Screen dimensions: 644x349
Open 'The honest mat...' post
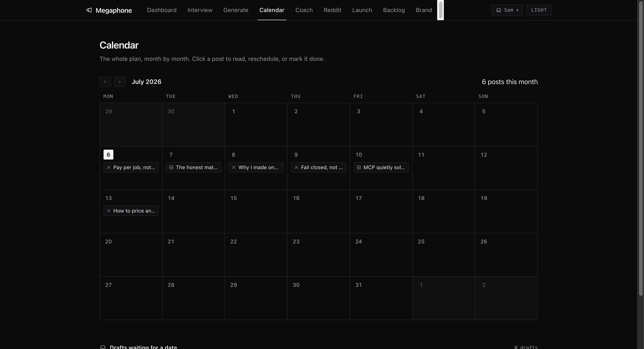click(193, 167)
